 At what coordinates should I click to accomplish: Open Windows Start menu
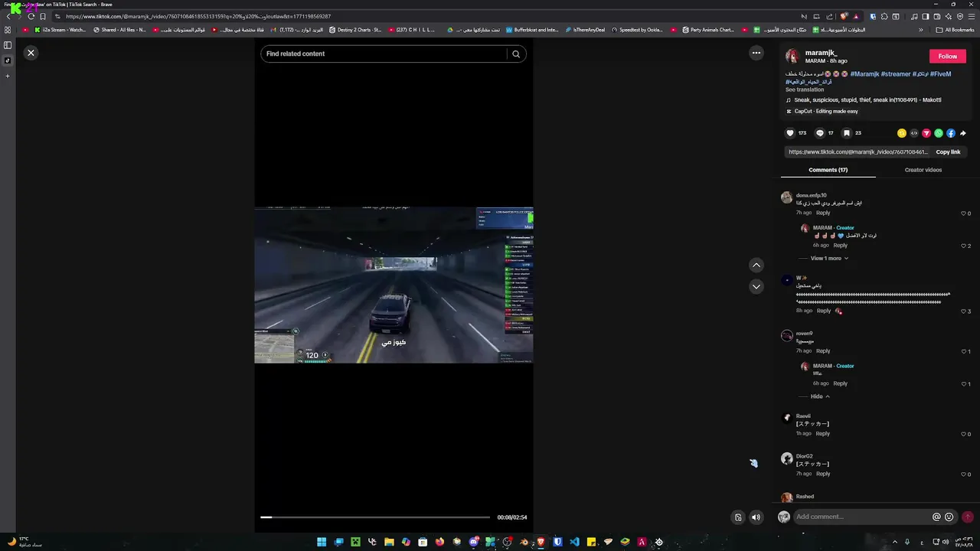tap(322, 542)
